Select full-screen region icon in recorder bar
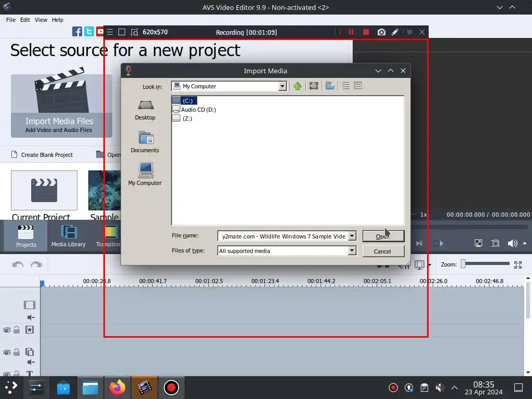Image resolution: width=532 pixels, height=399 pixels. point(122,32)
